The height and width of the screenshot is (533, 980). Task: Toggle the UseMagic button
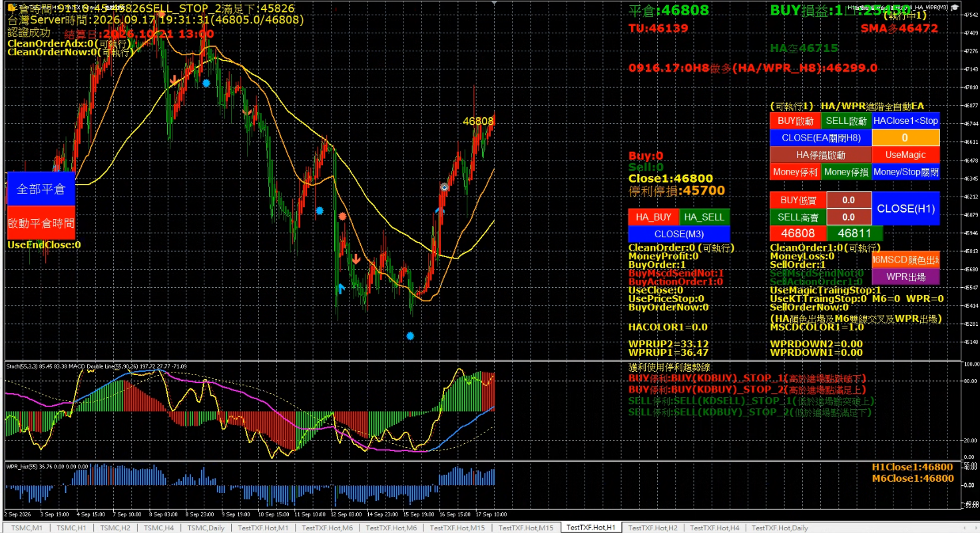click(905, 155)
